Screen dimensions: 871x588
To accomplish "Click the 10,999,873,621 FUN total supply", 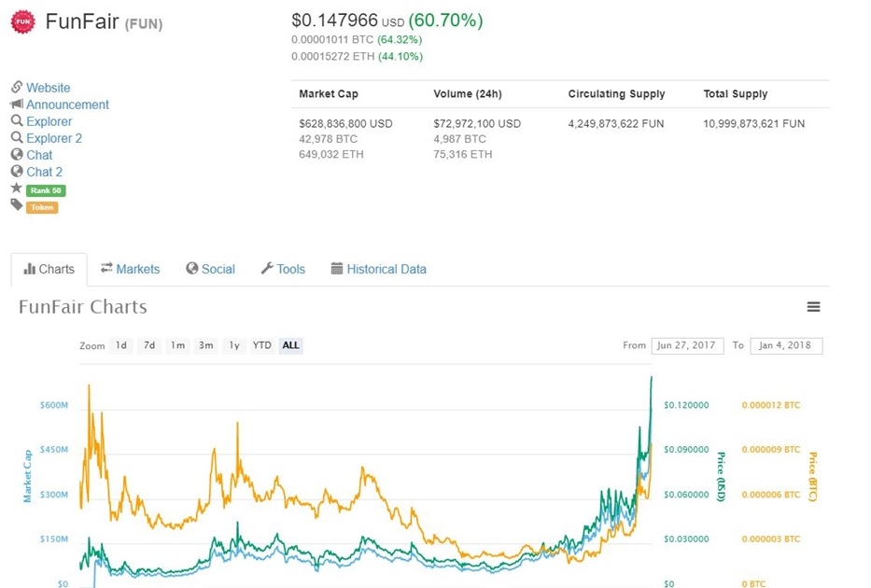I will pyautogui.click(x=753, y=124).
